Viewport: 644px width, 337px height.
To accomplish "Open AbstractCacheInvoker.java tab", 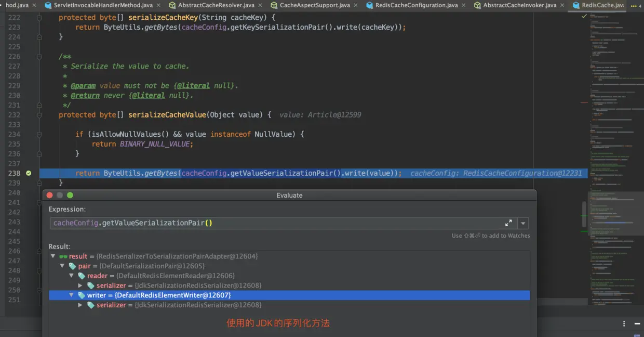I will coord(519,5).
